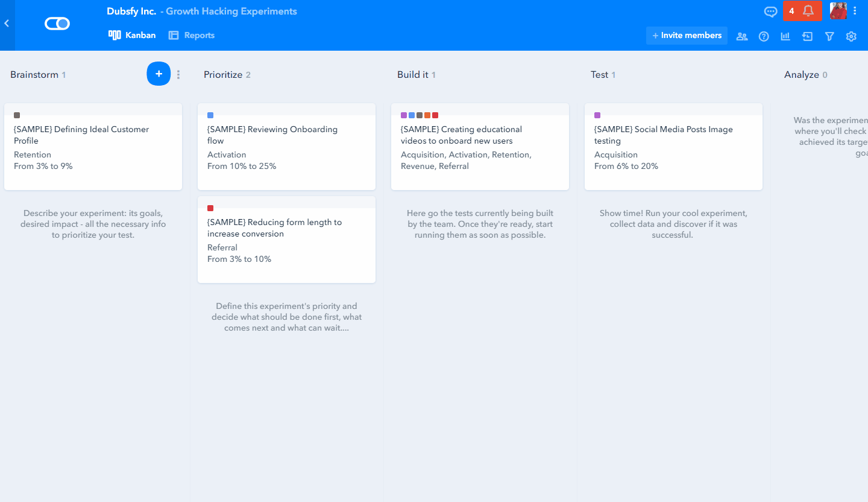Image resolution: width=868 pixels, height=502 pixels.
Task: Open user menu three-dot icon
Action: pyautogui.click(x=855, y=11)
